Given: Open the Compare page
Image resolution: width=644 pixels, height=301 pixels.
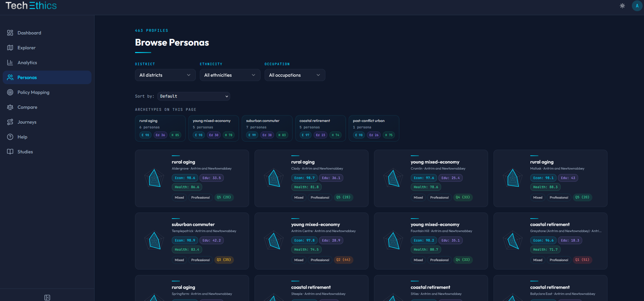Looking at the screenshot, I should 47,107.
